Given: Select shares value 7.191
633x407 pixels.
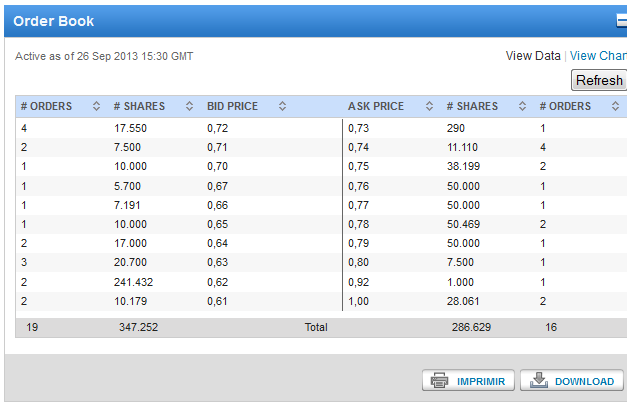Looking at the screenshot, I should (x=127, y=205).
